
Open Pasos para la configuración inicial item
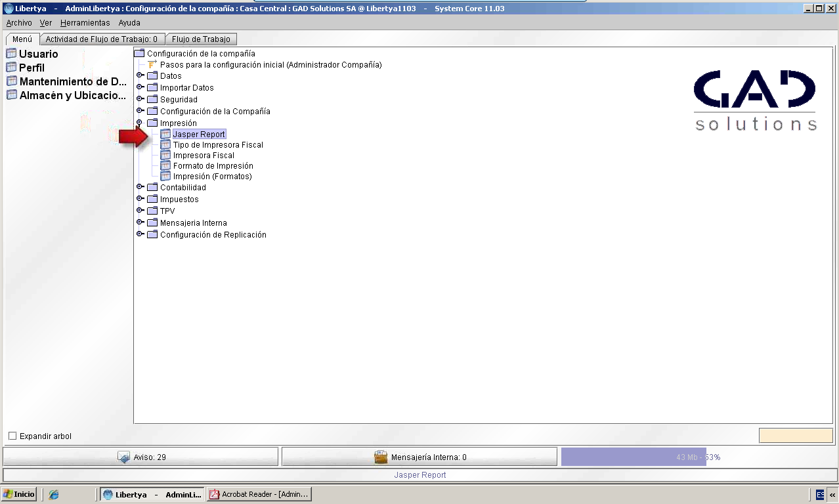271,65
